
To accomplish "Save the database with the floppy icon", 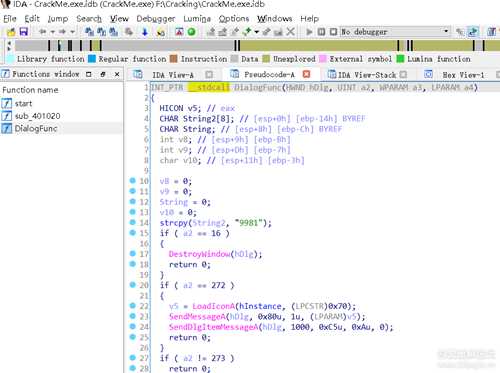I will pos(24,32).
